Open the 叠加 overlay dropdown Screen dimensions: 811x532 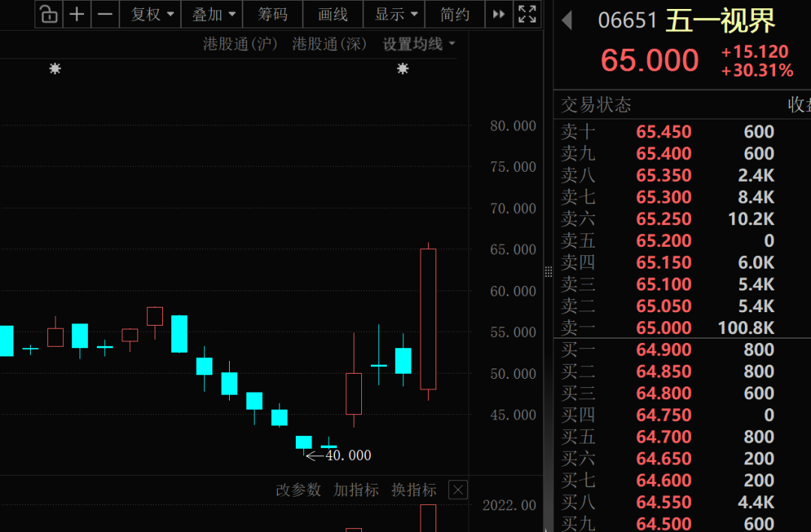(x=212, y=14)
